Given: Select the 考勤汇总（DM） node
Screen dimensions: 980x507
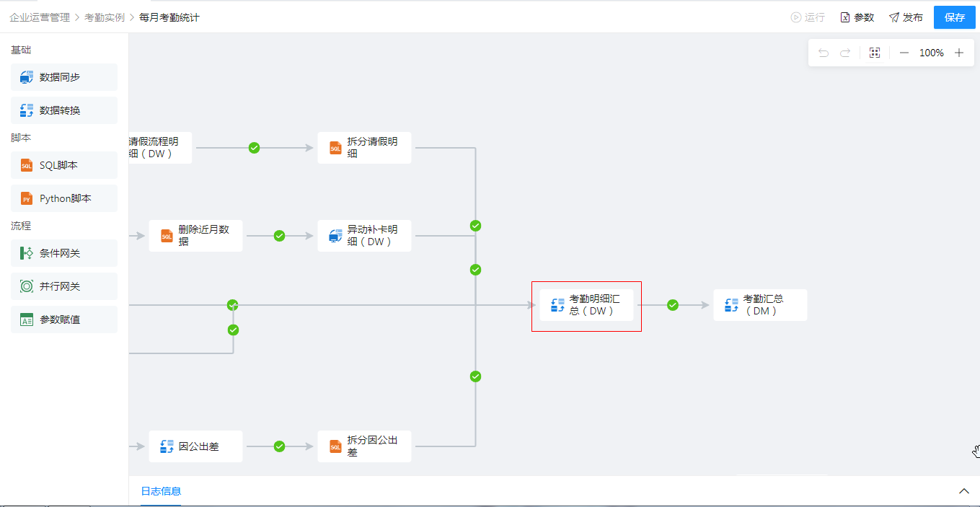Looking at the screenshot, I should point(760,305).
